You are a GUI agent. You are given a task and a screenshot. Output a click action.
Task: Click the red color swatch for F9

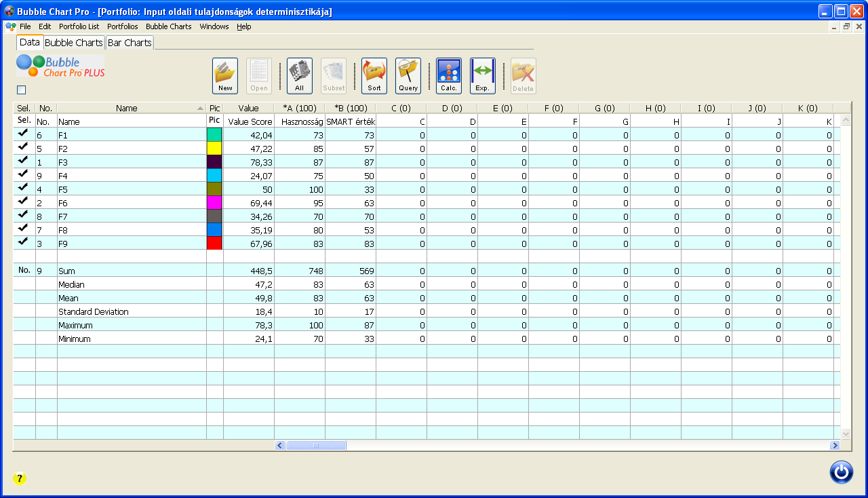click(x=214, y=243)
